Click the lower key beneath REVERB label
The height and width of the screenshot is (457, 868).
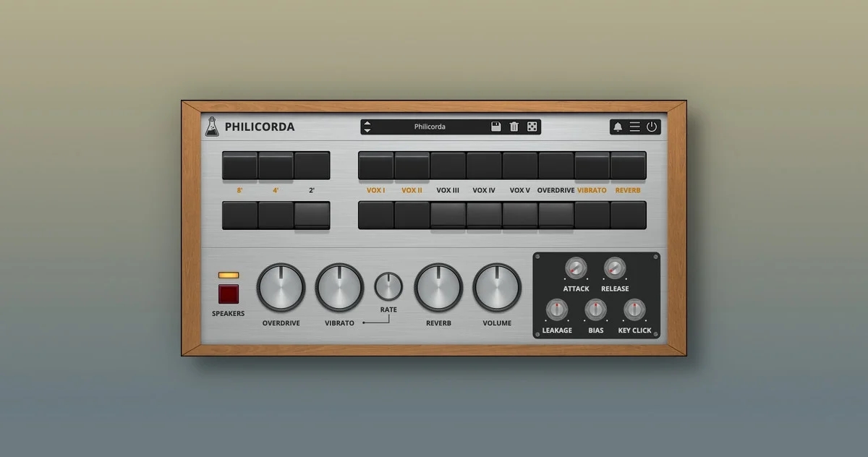click(x=628, y=215)
